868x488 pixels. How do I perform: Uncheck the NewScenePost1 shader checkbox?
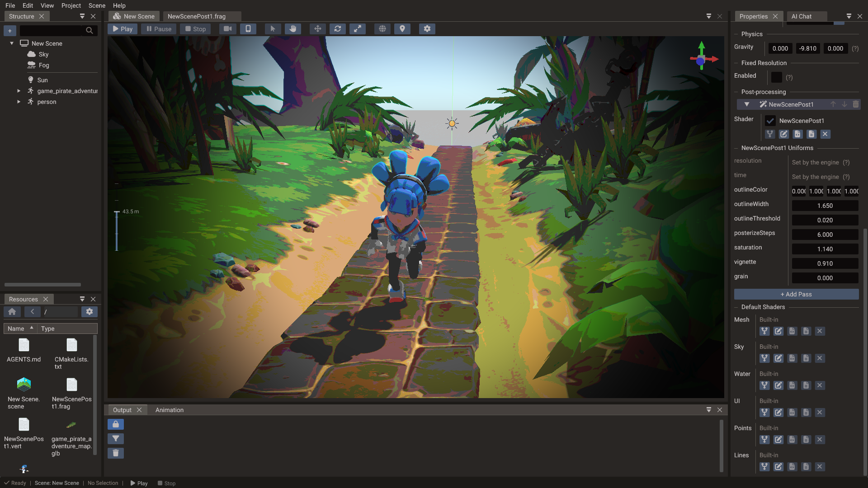click(x=770, y=121)
